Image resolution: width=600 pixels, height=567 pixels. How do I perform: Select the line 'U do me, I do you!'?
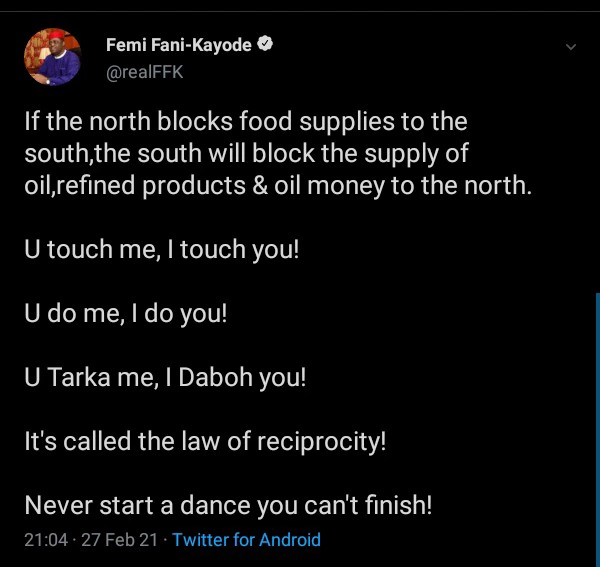tap(126, 314)
